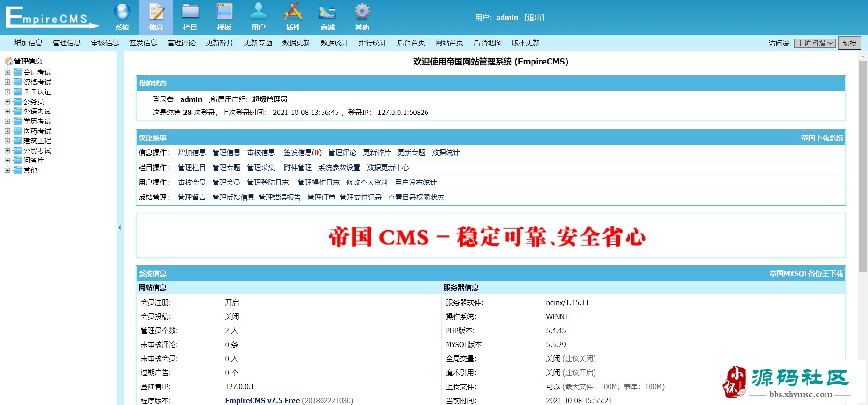Click the 资格考试 folder icon

(18, 82)
